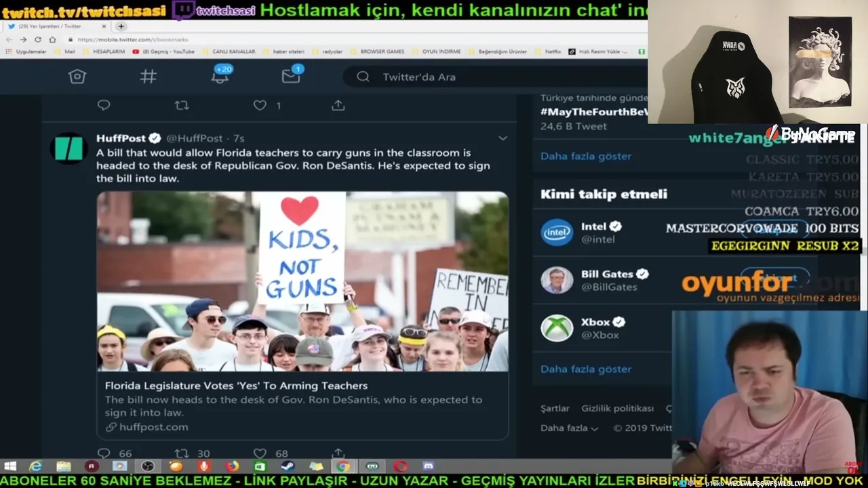Open the HuffPost profile avatar
The height and width of the screenshot is (488, 868).
pyautogui.click(x=68, y=148)
